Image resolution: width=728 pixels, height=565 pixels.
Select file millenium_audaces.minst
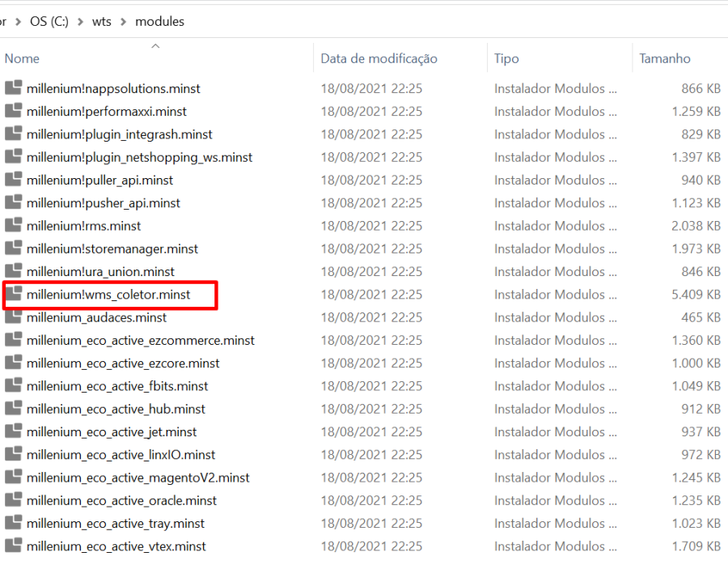pos(96,317)
